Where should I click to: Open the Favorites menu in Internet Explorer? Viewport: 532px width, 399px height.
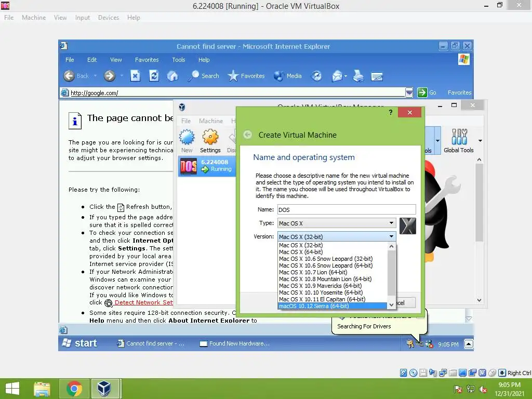tap(147, 60)
